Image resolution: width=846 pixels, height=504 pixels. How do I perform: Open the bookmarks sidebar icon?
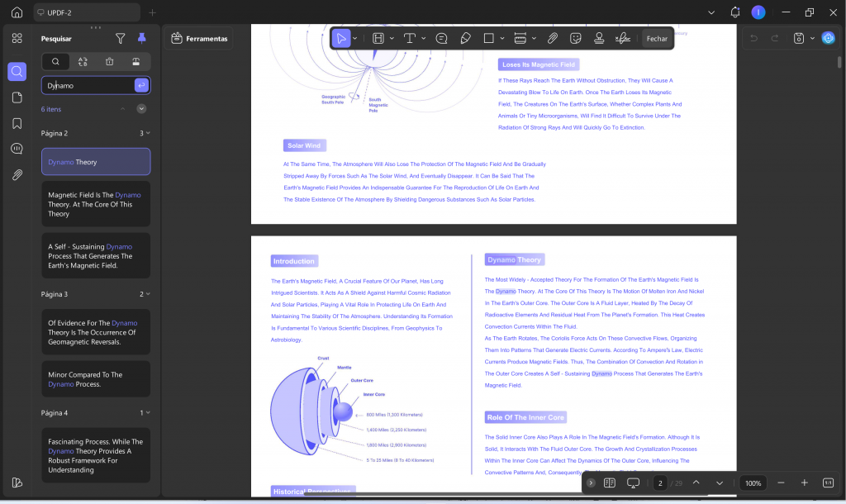[17, 124]
